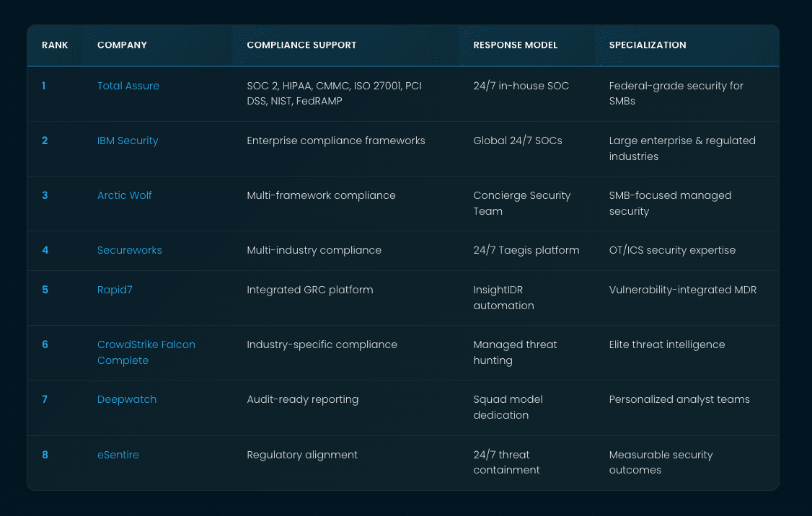Open the eSentire company link

point(118,455)
